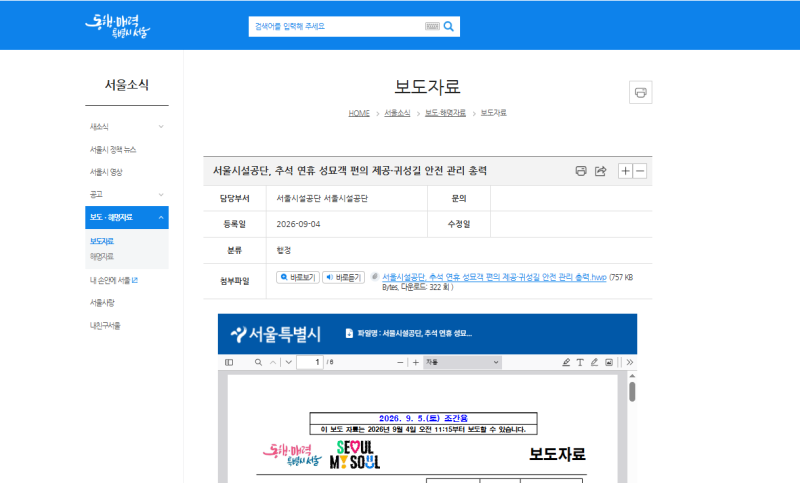Click the 바로듣기 listen button
The height and width of the screenshot is (483, 800).
[343, 277]
